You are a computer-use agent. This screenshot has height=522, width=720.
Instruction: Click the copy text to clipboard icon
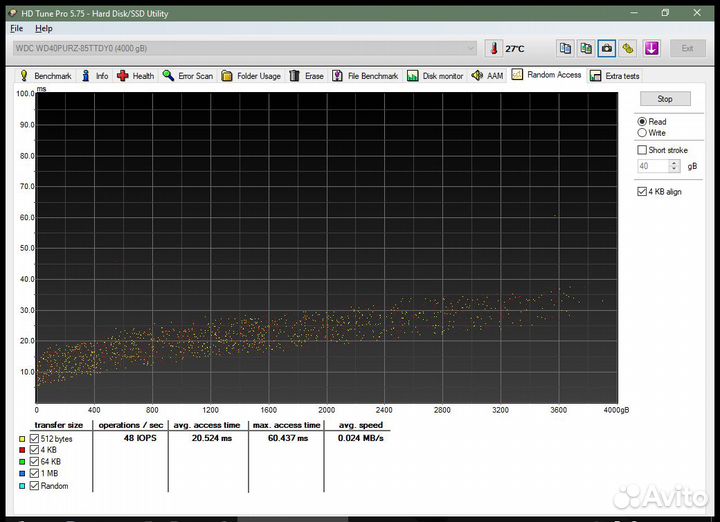[x=565, y=48]
